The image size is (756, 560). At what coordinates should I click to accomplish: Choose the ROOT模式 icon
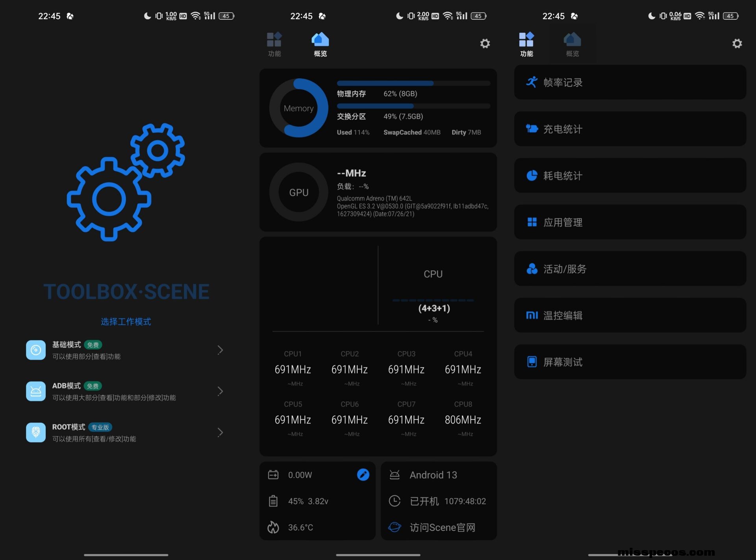36,432
